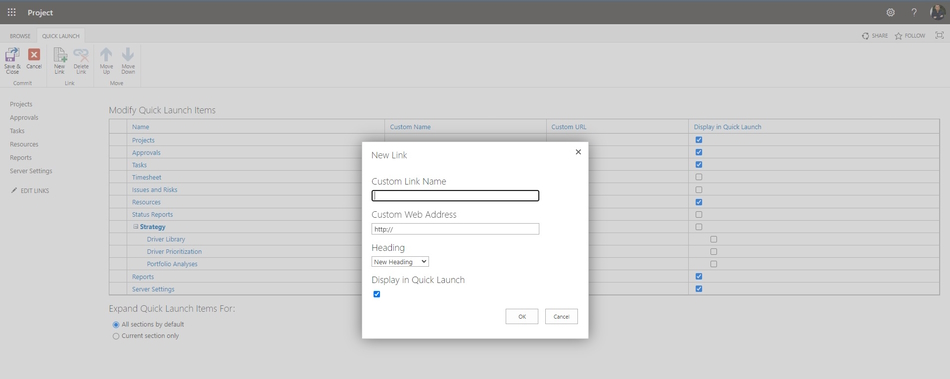Select the Portfolio Analyses row
Screen dimensions: 950x379
pyautogui.click(x=172, y=264)
